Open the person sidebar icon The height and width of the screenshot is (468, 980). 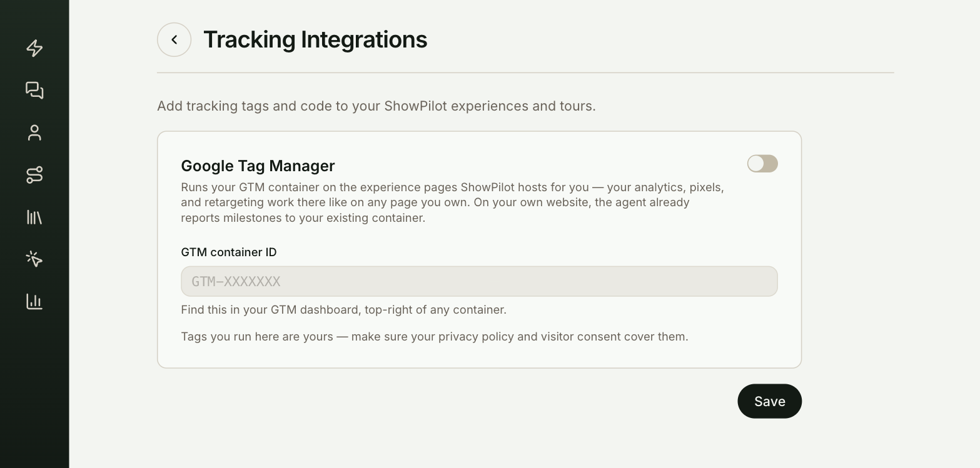pyautogui.click(x=34, y=132)
